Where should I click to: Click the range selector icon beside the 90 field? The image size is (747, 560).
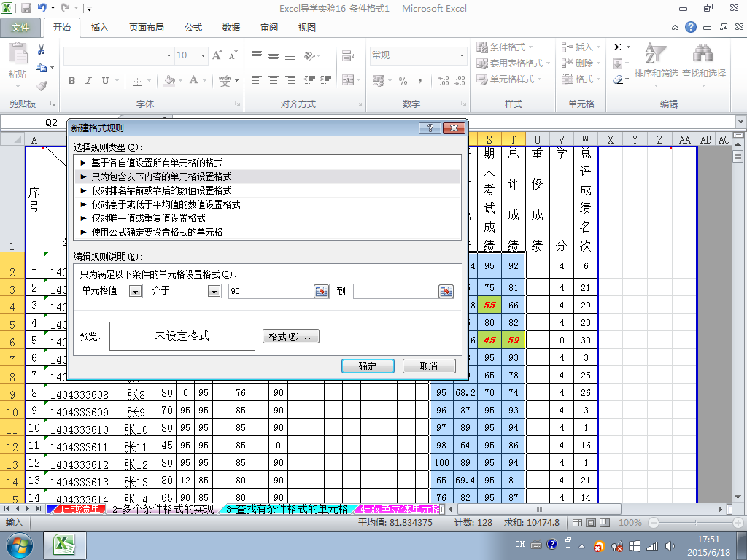pos(322,291)
